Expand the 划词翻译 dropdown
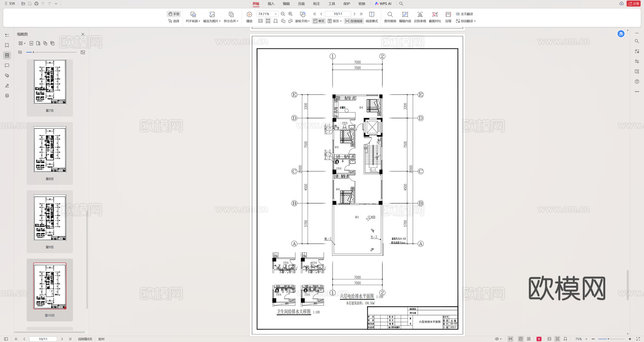 point(466,21)
